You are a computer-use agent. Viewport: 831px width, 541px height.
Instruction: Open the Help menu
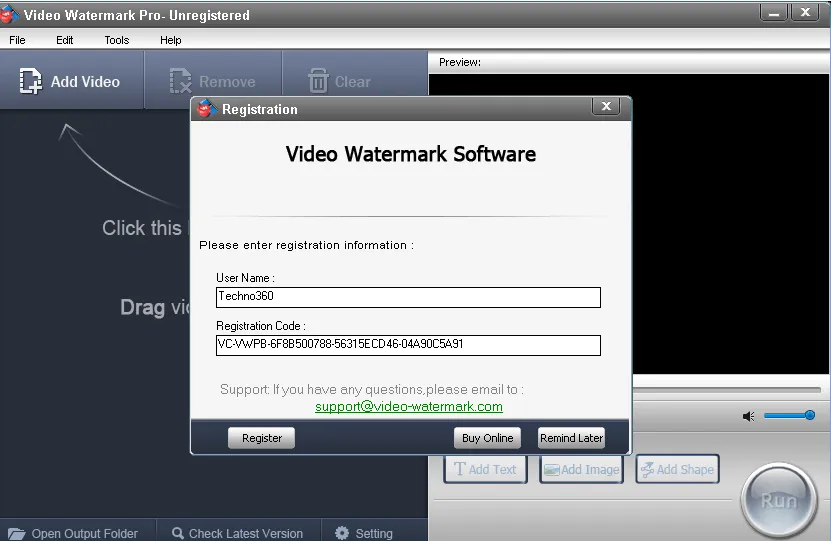[x=170, y=40]
